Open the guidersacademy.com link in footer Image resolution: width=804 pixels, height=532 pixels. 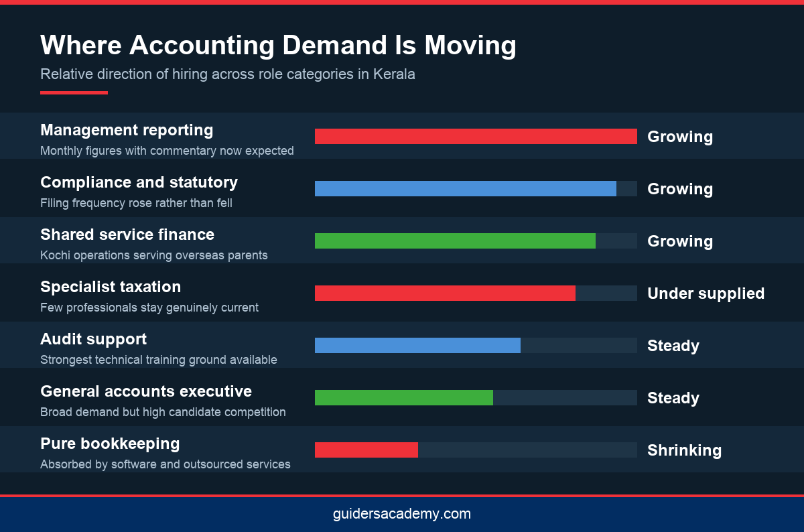click(x=402, y=514)
